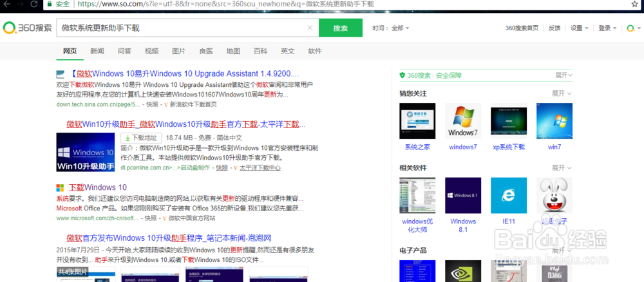Click the IE11 software icon

[x=509, y=195]
